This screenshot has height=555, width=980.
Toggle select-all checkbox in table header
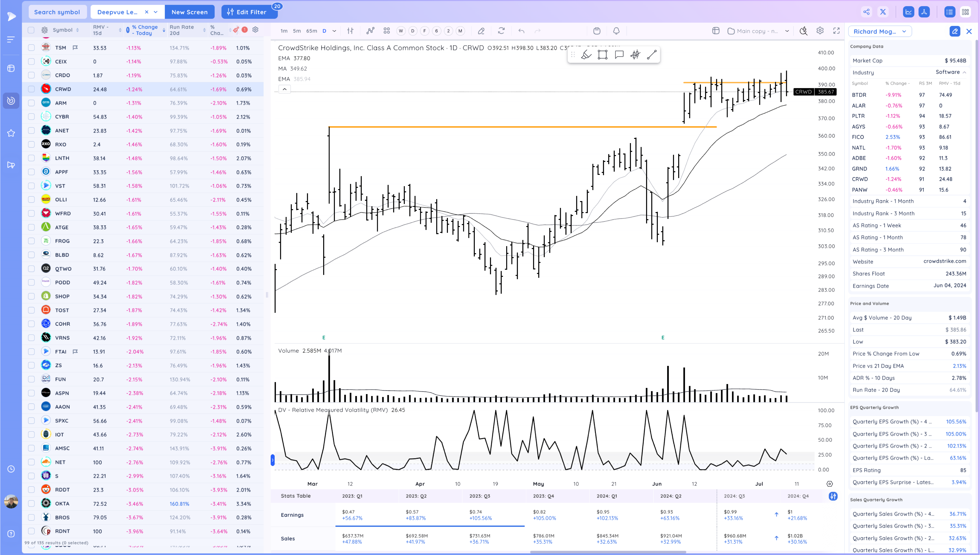[x=31, y=30]
